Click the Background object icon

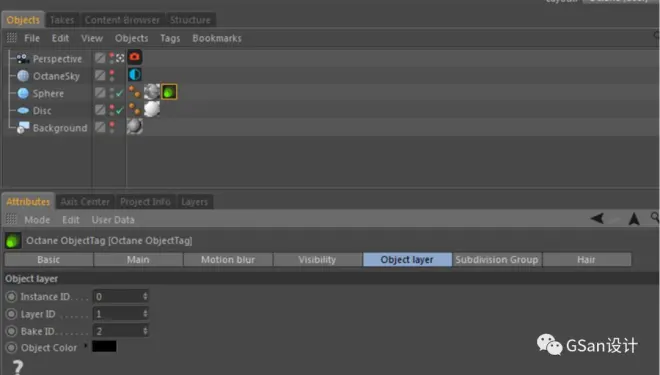point(23,128)
